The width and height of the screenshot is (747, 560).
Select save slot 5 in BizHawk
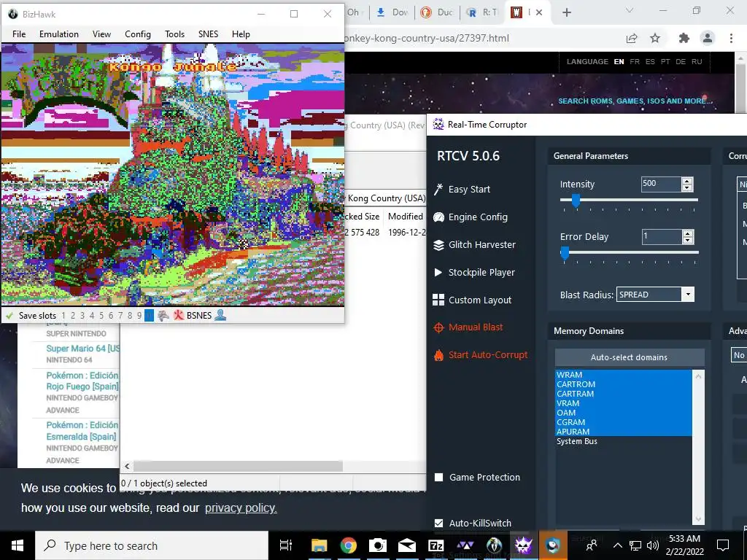(101, 315)
